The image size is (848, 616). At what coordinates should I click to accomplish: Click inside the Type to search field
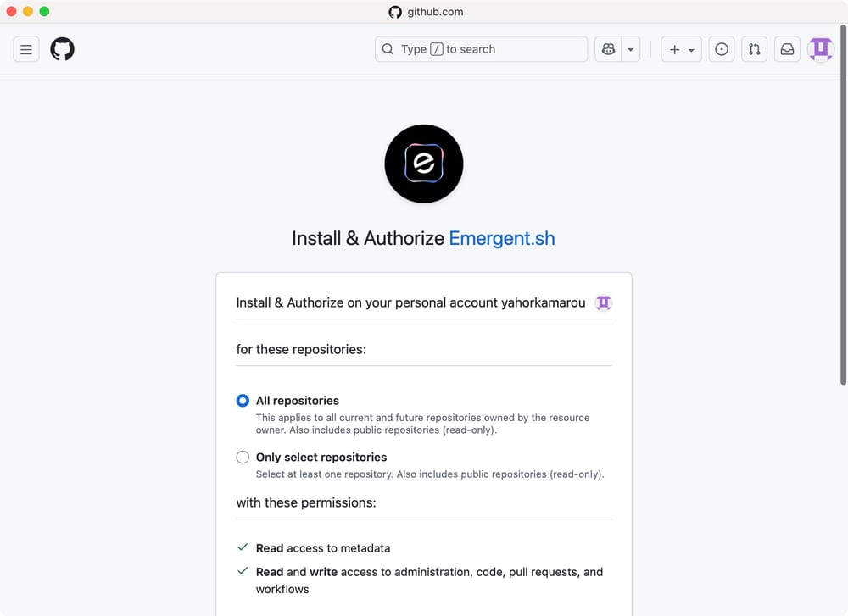click(x=481, y=48)
